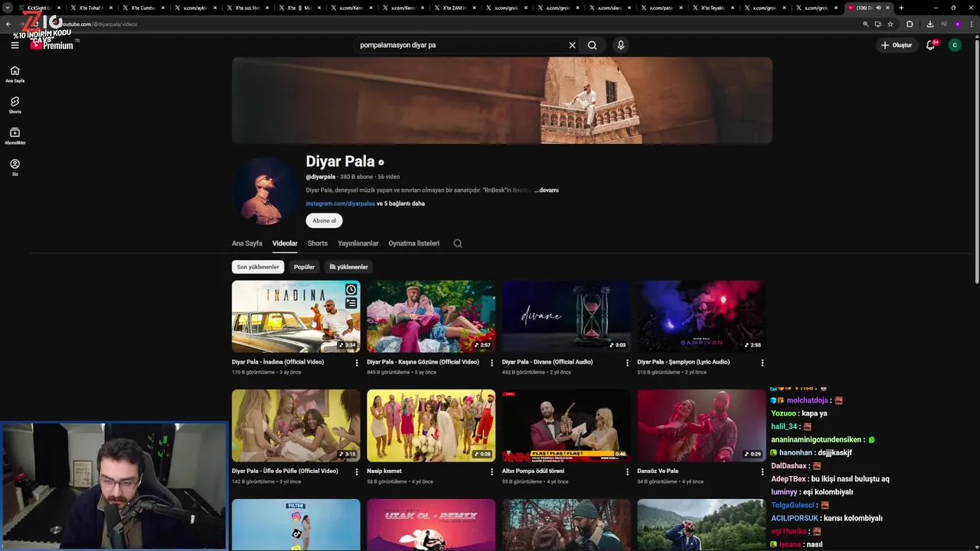This screenshot has height=551, width=980.
Task: Open more options for Kaşına Gözüne video
Action: pyautogui.click(x=492, y=363)
